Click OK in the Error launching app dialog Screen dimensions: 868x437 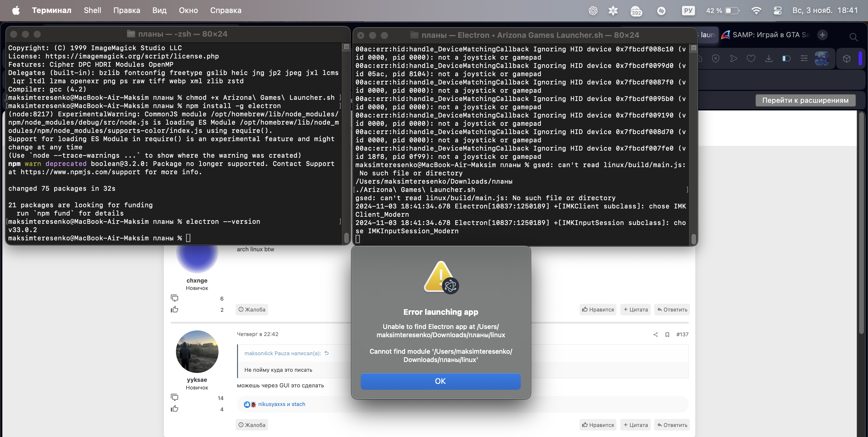point(440,381)
